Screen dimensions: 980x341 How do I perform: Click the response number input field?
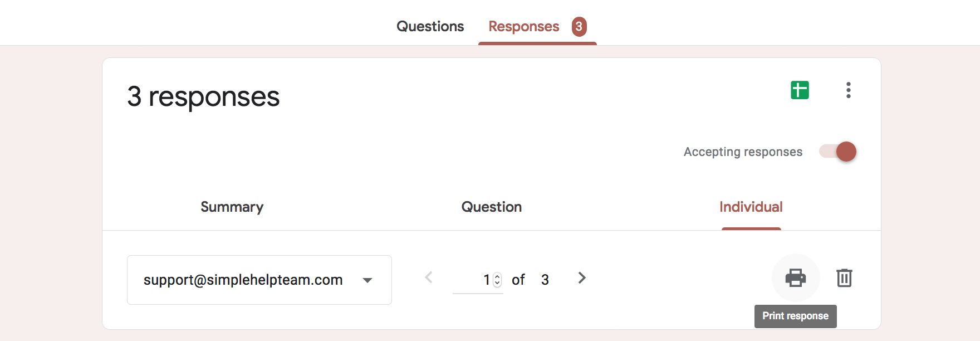(478, 280)
